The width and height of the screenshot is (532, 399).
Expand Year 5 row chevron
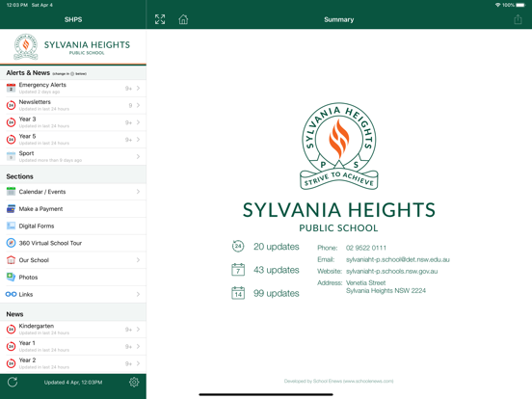[x=138, y=140]
